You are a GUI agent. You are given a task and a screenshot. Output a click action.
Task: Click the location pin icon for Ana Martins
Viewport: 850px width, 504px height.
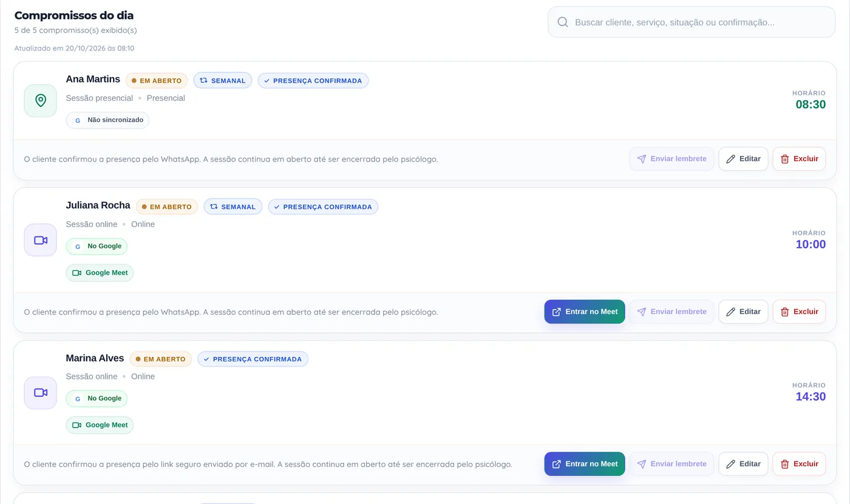click(41, 100)
